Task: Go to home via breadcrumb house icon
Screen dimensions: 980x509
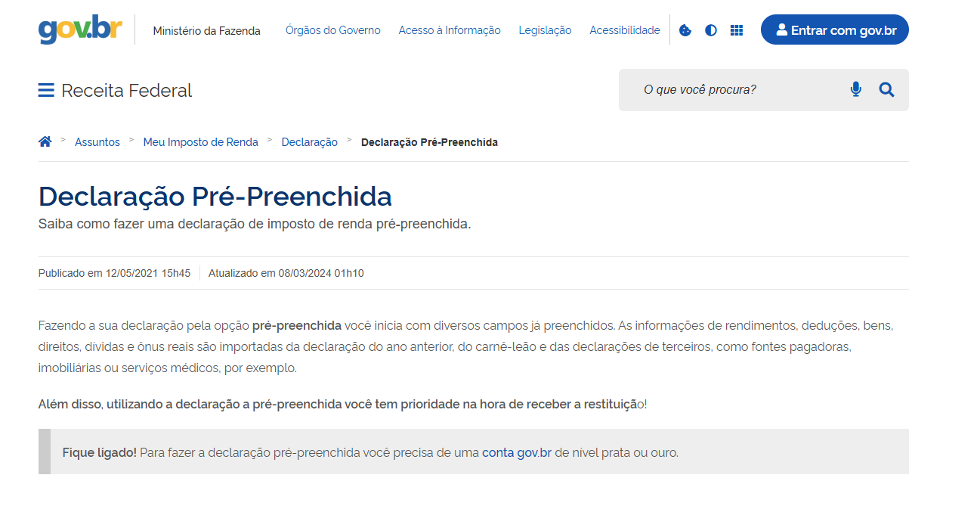Action: click(45, 141)
